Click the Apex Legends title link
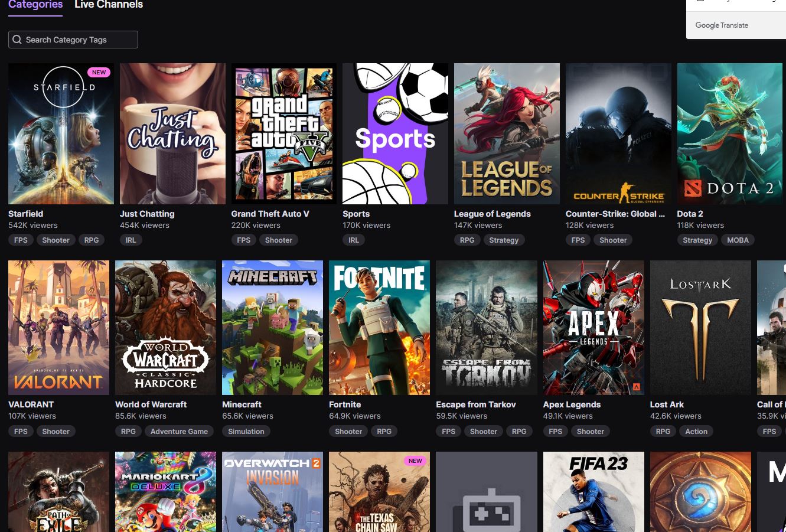Image resolution: width=786 pixels, height=532 pixels. click(x=572, y=404)
